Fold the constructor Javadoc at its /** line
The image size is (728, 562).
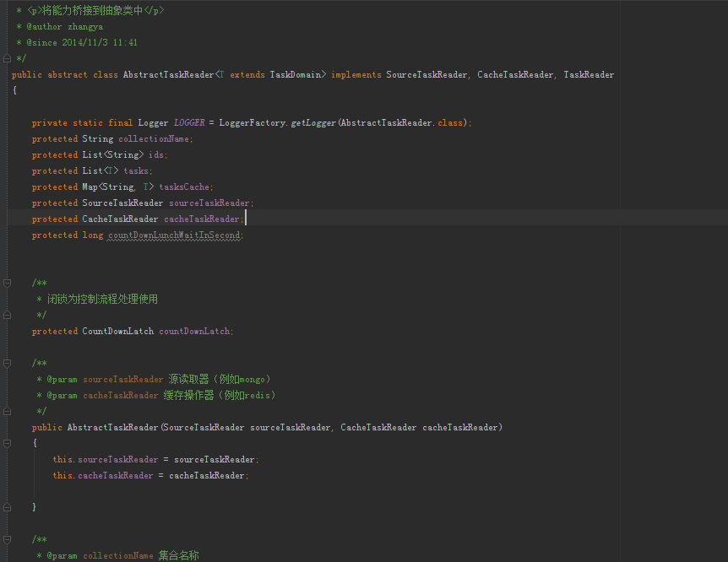click(x=7, y=363)
